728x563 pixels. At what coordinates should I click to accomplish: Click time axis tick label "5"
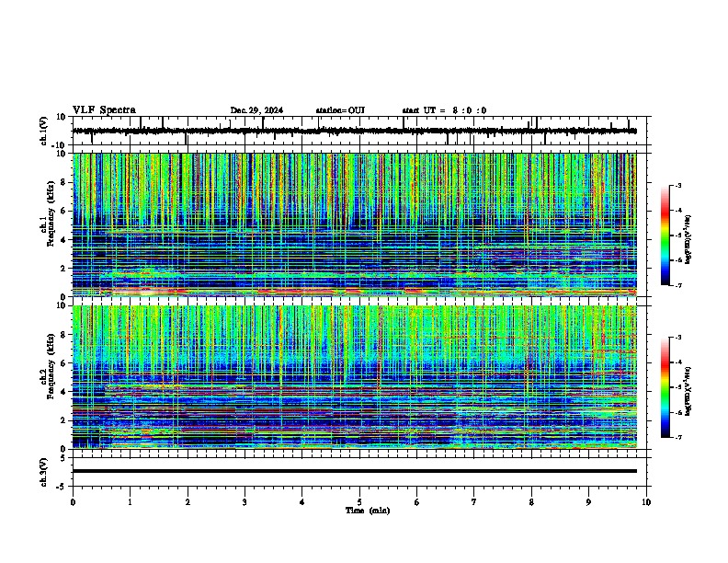pos(359,502)
